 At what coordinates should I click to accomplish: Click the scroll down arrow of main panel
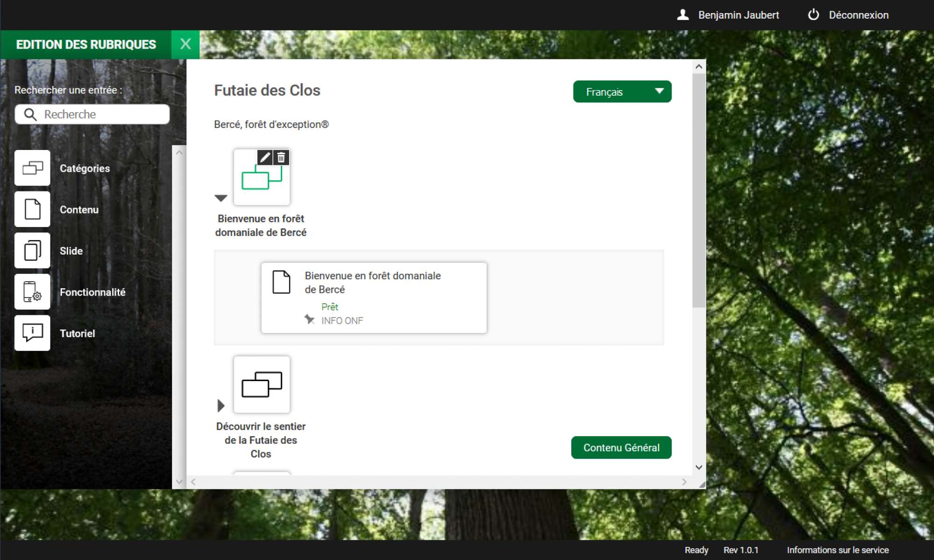(699, 468)
